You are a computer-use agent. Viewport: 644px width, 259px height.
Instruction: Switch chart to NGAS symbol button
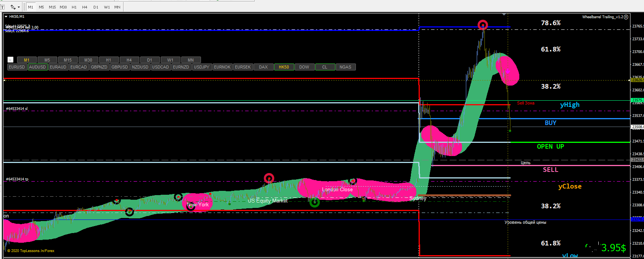[345, 67]
